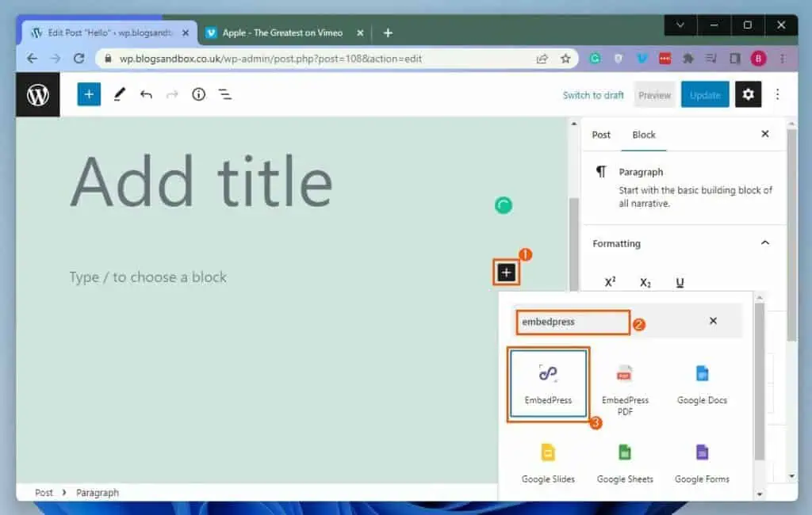The width and height of the screenshot is (812, 515).
Task: Click the block inserter plus icon
Action: tap(506, 272)
